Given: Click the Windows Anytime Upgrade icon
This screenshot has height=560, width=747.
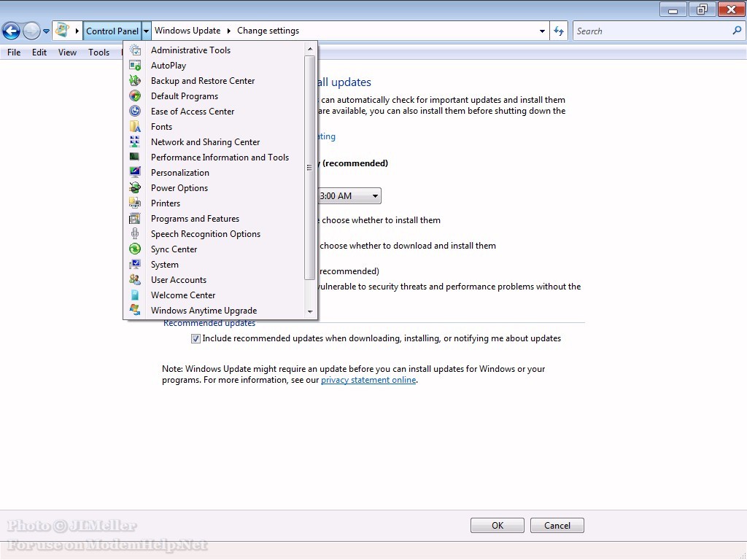Looking at the screenshot, I should [x=135, y=310].
